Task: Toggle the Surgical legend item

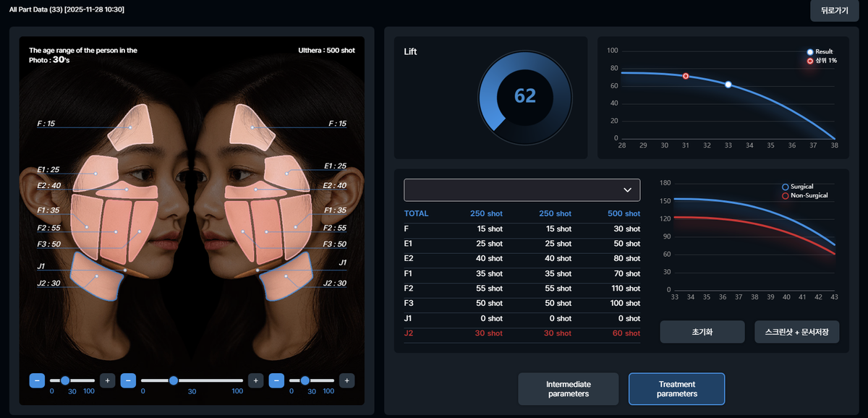Action: point(801,187)
